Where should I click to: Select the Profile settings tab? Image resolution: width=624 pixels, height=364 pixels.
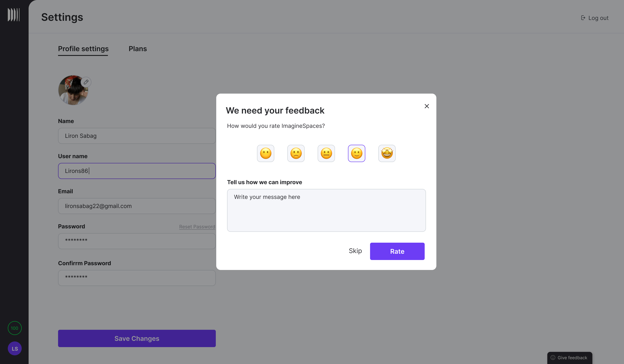(x=83, y=49)
